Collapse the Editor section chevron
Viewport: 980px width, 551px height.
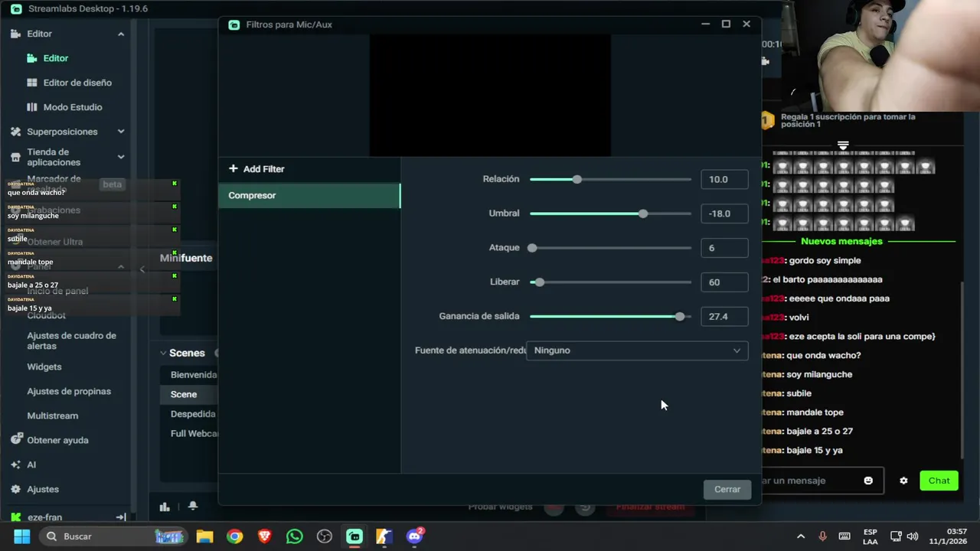point(121,34)
